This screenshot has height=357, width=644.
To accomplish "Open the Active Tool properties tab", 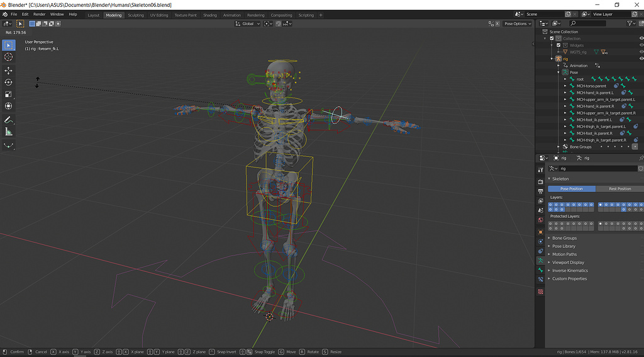I will (x=540, y=170).
